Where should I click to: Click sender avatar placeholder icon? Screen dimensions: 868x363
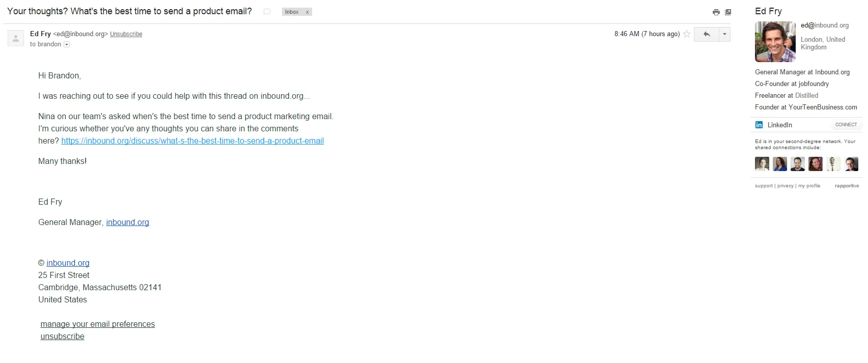pos(16,38)
